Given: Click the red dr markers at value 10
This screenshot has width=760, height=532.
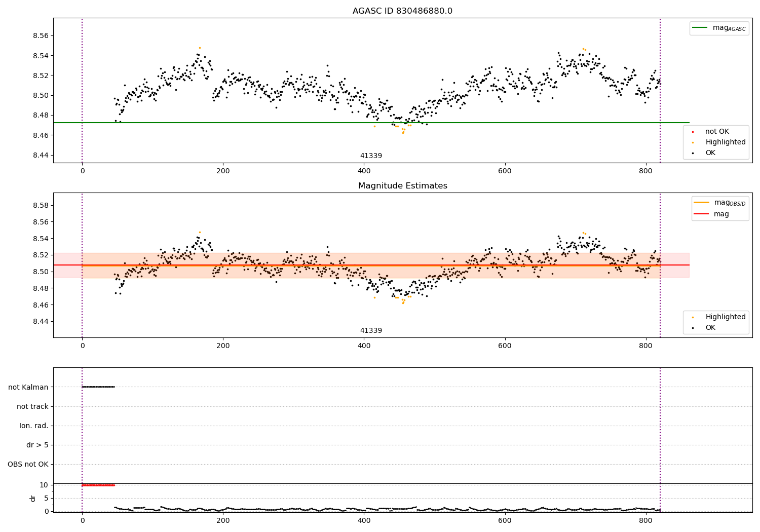Looking at the screenshot, I should point(98,485).
